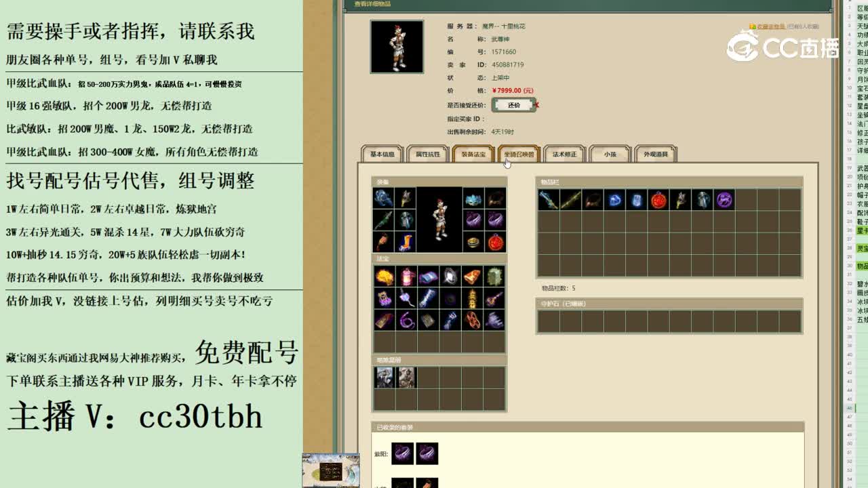The image size is (868, 488).
Task: Select the blue mask helmet in the 装备 panel
Action: click(x=473, y=198)
